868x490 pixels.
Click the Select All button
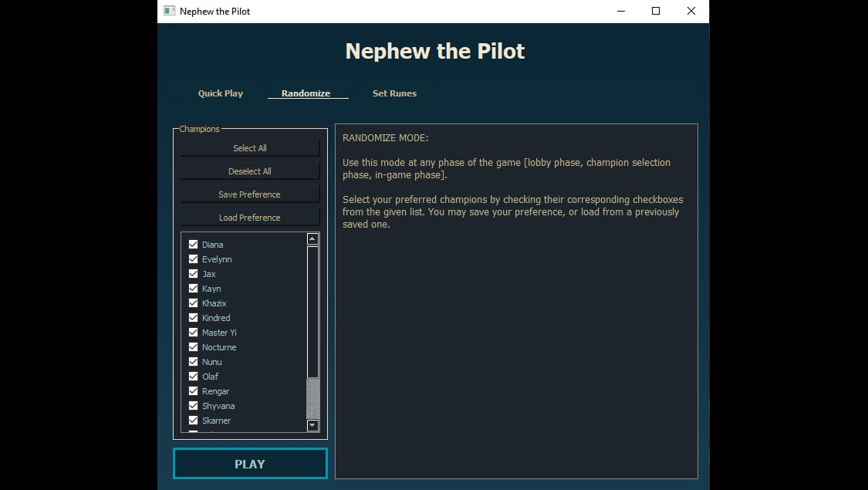250,148
